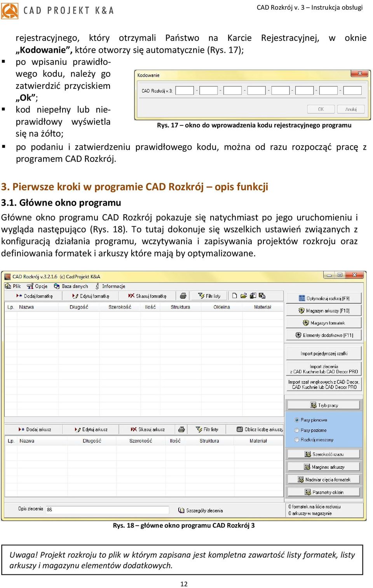This screenshot has height=588, width=373.
Task: Click last code field in Kodowanie dialog
Action: (x=352, y=90)
